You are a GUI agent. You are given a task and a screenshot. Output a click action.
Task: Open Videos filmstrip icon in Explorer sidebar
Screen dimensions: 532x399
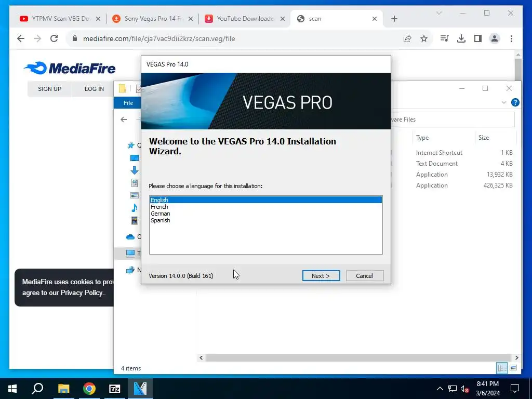pos(135,220)
